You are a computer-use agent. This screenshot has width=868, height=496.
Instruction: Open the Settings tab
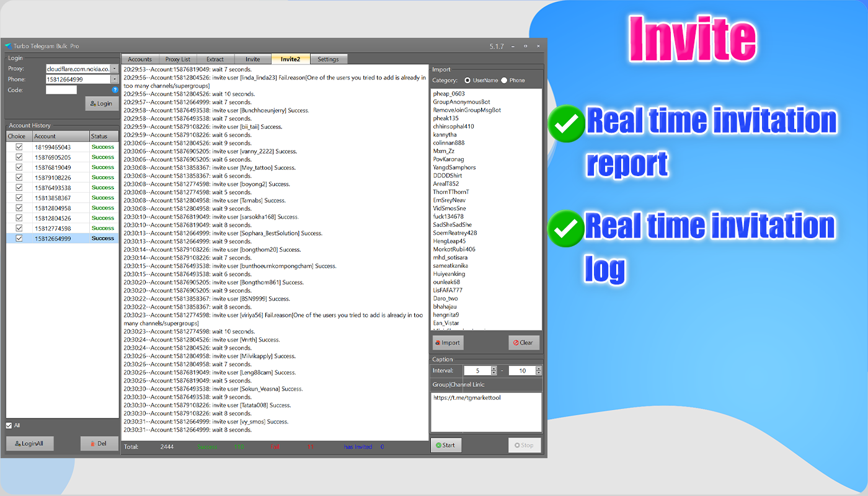329,60
